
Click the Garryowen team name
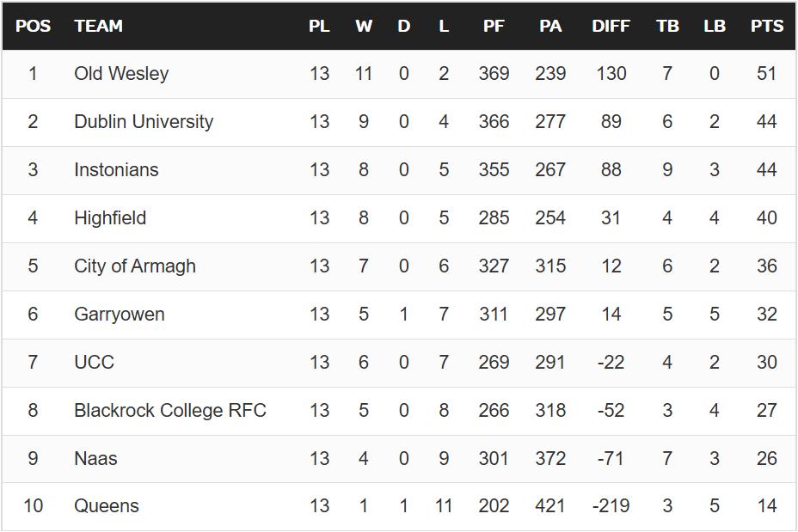pos(119,315)
